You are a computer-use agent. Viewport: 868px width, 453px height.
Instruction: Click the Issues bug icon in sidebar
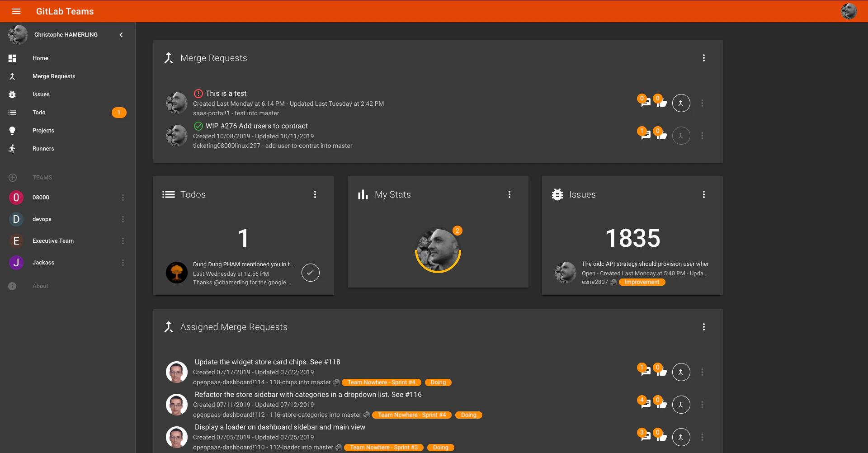12,94
